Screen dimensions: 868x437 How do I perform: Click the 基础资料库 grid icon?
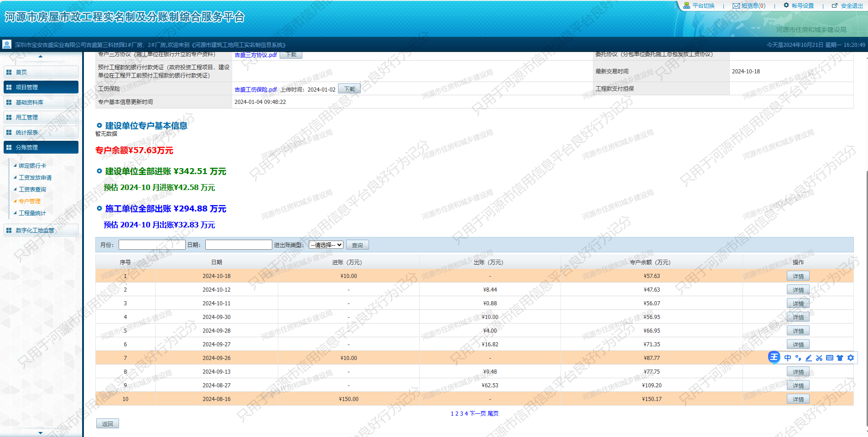coord(9,102)
